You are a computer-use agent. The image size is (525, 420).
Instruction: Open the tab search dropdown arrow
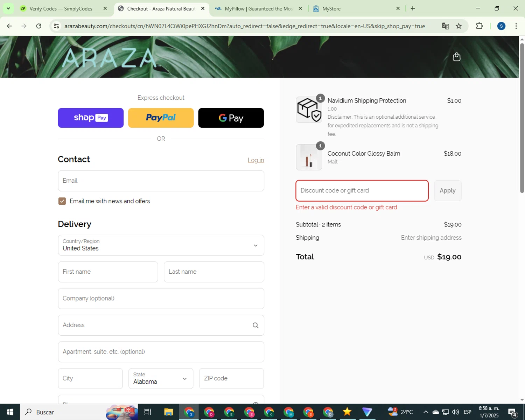8,9
